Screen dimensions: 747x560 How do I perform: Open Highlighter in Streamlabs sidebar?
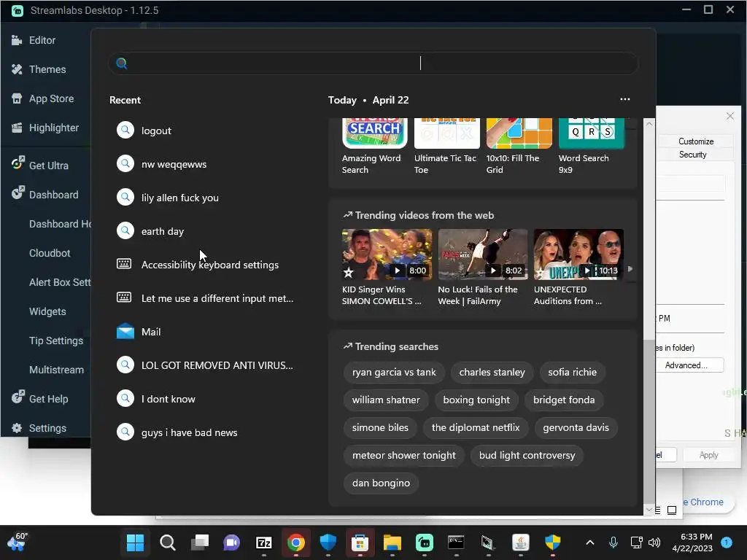(44, 128)
